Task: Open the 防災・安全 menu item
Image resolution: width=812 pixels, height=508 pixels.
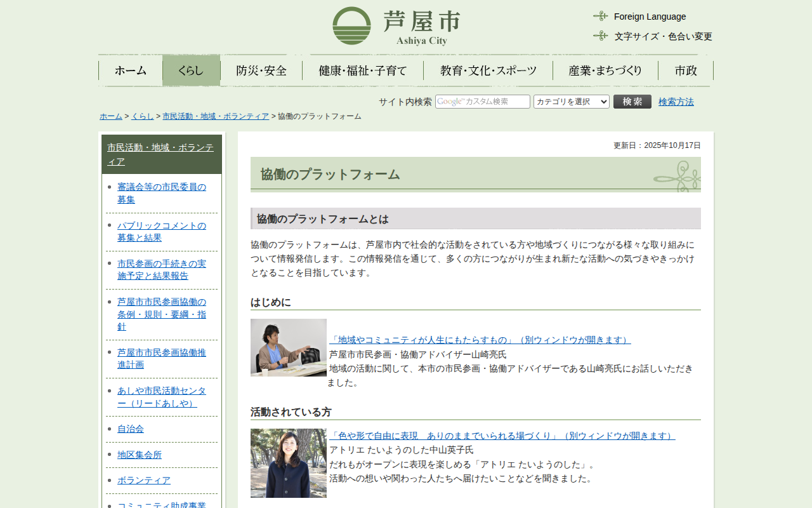Action: point(261,70)
